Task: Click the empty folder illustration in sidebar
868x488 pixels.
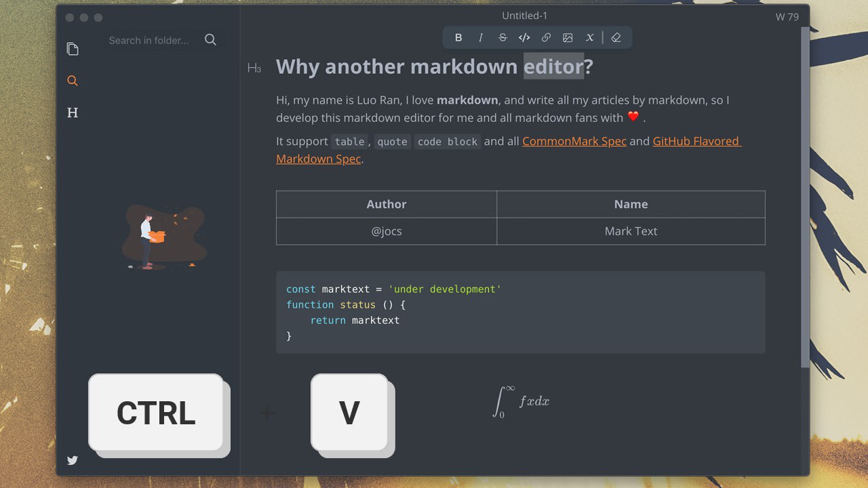Action: coord(163,237)
